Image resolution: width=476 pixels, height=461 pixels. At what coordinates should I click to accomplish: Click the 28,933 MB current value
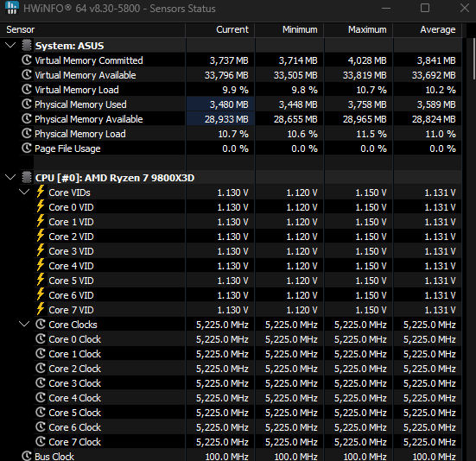point(226,119)
